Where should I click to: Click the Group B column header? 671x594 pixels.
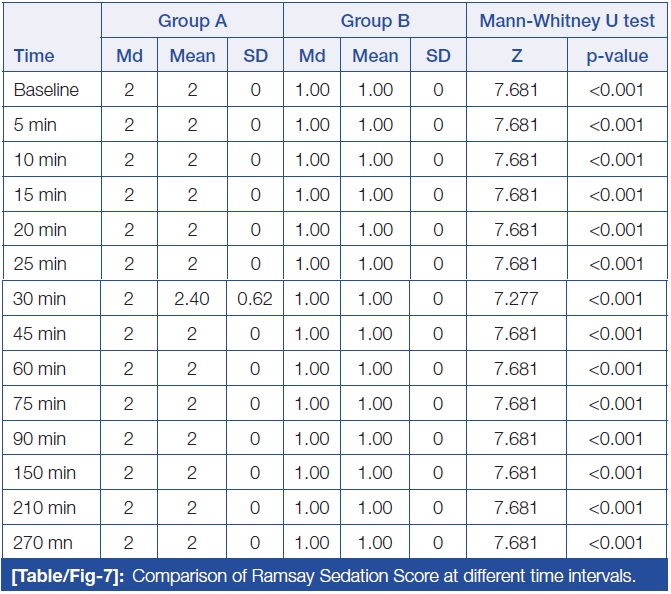pos(375,20)
